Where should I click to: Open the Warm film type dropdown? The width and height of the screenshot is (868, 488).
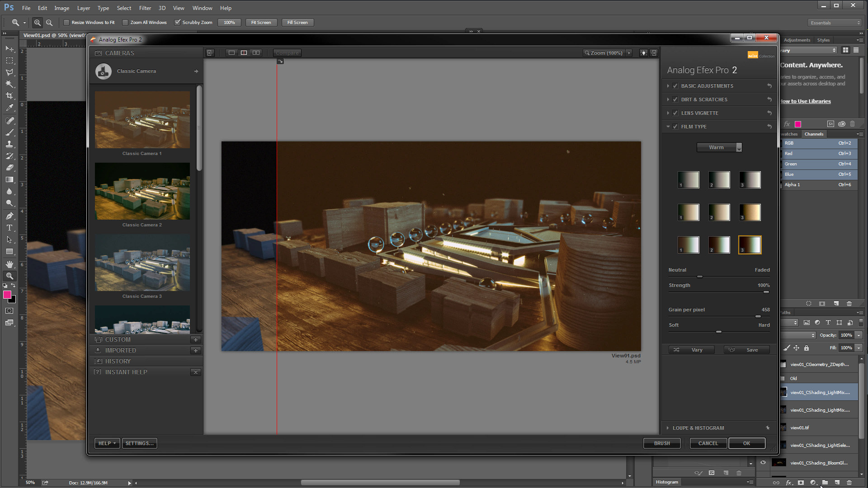pyautogui.click(x=719, y=147)
